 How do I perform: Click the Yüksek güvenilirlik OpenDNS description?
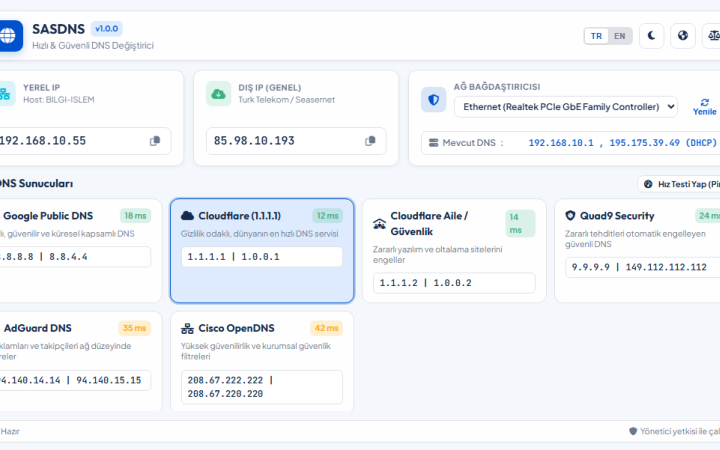(x=256, y=351)
